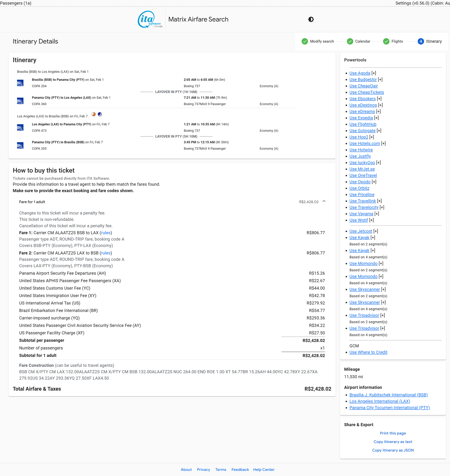The width and height of the screenshot is (450, 476).
Task: Click the ITA Software logo
Action: click(x=150, y=19)
